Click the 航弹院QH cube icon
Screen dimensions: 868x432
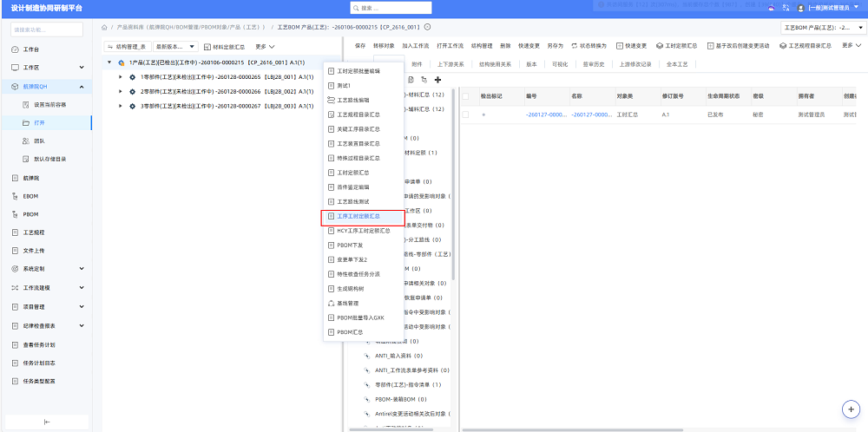pos(15,86)
